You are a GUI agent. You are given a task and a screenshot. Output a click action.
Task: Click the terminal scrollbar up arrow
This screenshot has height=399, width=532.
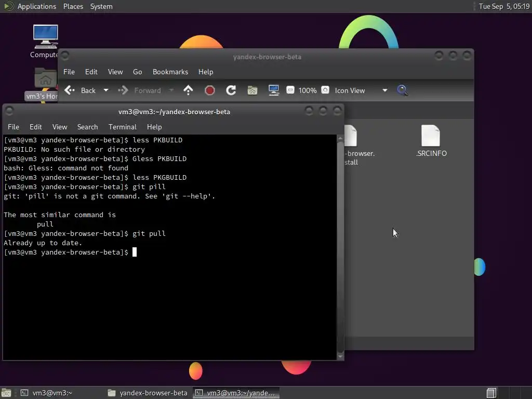(340, 138)
